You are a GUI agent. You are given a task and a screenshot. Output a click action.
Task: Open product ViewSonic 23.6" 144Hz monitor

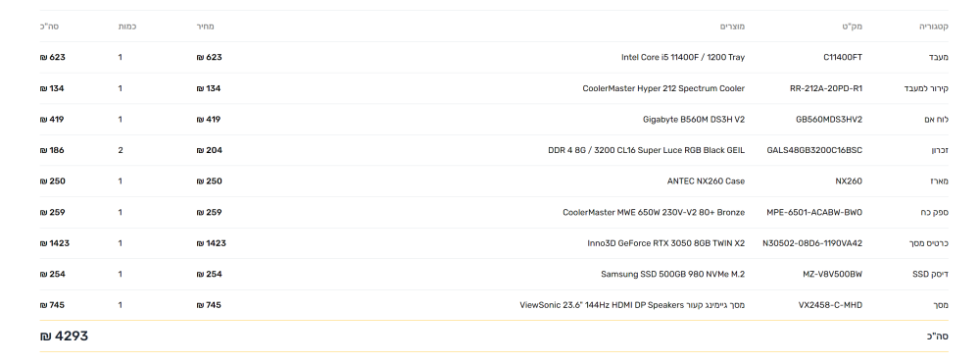(632, 305)
